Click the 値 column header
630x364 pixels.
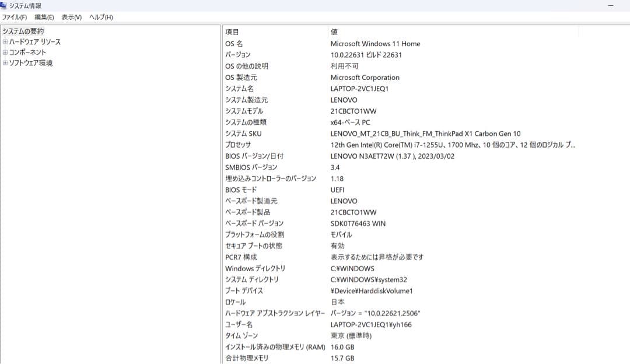tap(333, 32)
